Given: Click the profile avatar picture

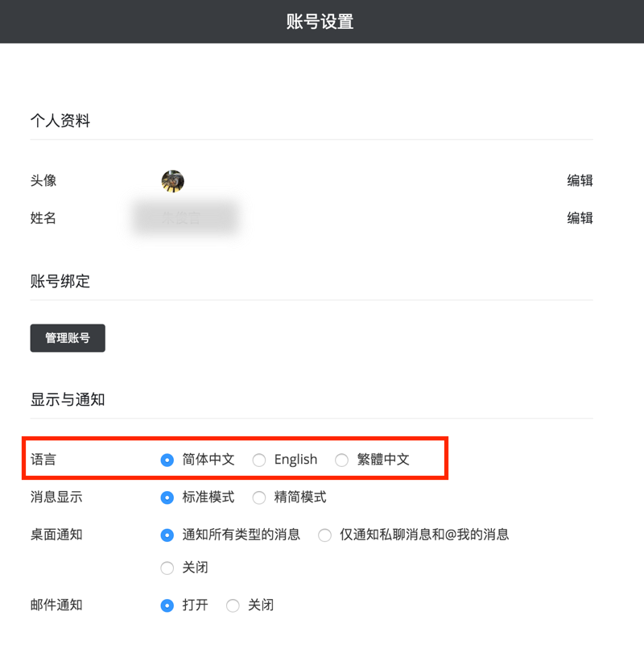Looking at the screenshot, I should (x=172, y=181).
